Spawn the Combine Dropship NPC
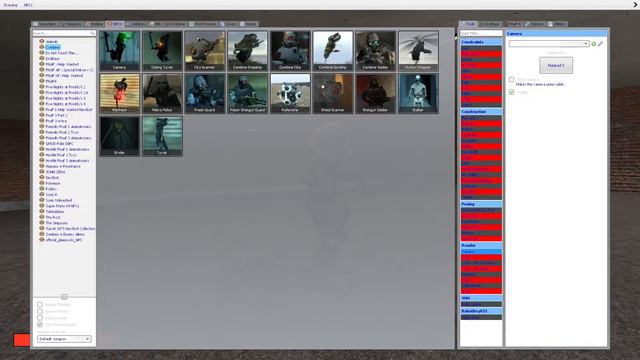The image size is (640, 360). (x=247, y=51)
